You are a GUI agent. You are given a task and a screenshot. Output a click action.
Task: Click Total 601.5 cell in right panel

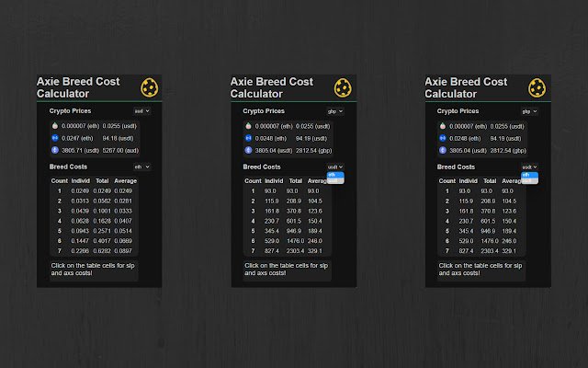coord(488,221)
